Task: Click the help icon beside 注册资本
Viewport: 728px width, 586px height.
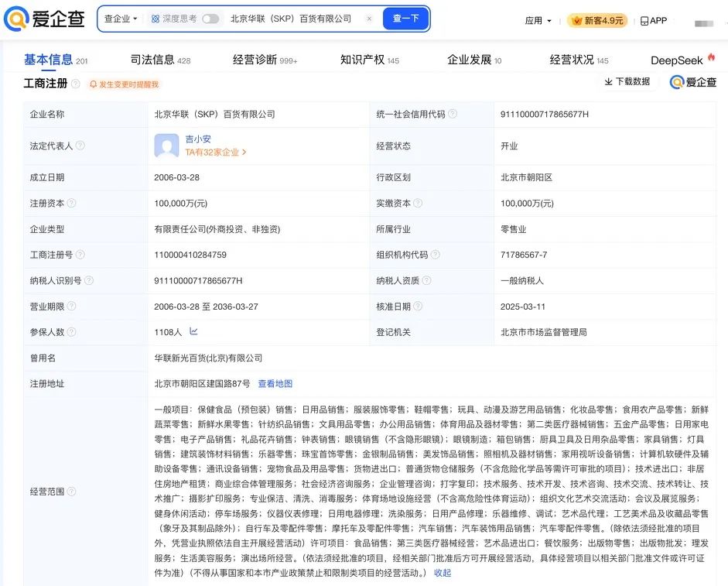Action: point(72,203)
